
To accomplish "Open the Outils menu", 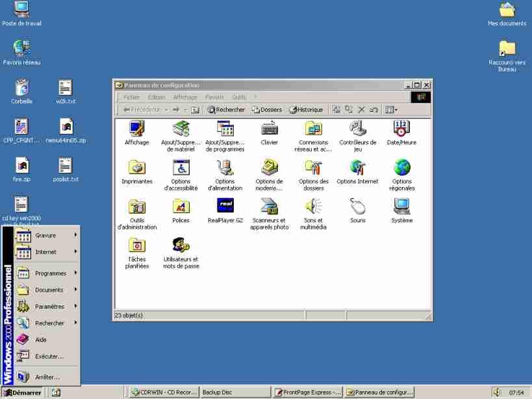I will (239, 97).
